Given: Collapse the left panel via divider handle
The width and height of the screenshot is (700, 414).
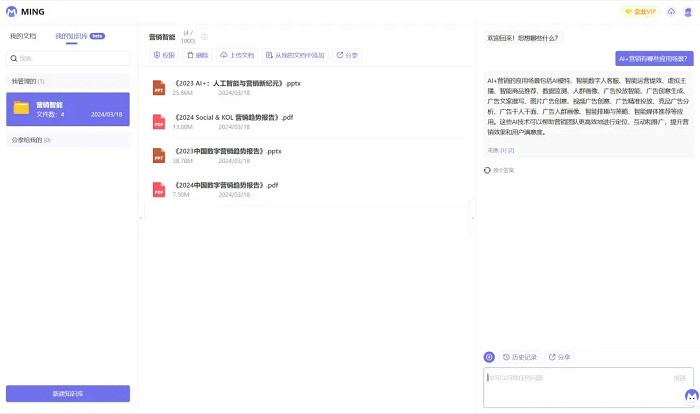Looking at the screenshot, I should (140, 217).
